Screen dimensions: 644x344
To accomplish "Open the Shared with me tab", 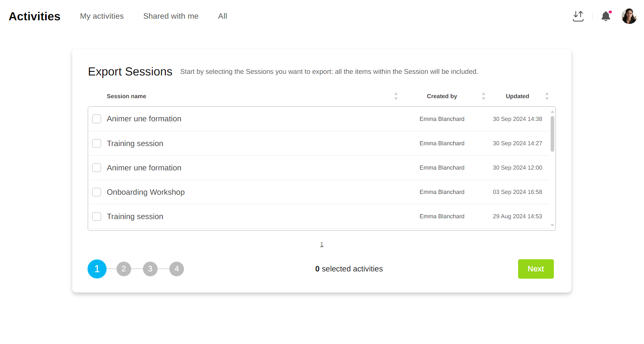I will (x=171, y=16).
